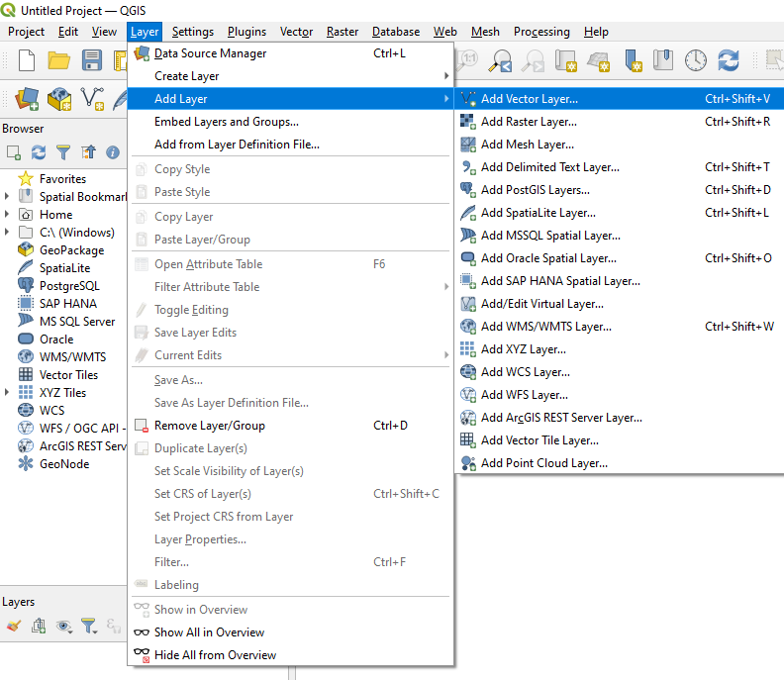Filter Legend funnel icon in Layers panel
The height and width of the screenshot is (680, 784).
(x=89, y=626)
